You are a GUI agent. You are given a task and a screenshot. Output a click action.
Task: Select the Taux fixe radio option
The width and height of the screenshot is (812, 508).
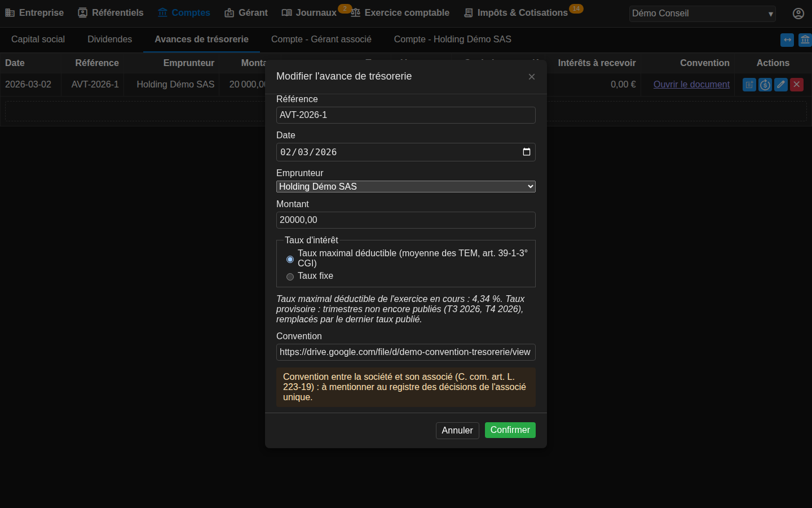[x=290, y=277]
